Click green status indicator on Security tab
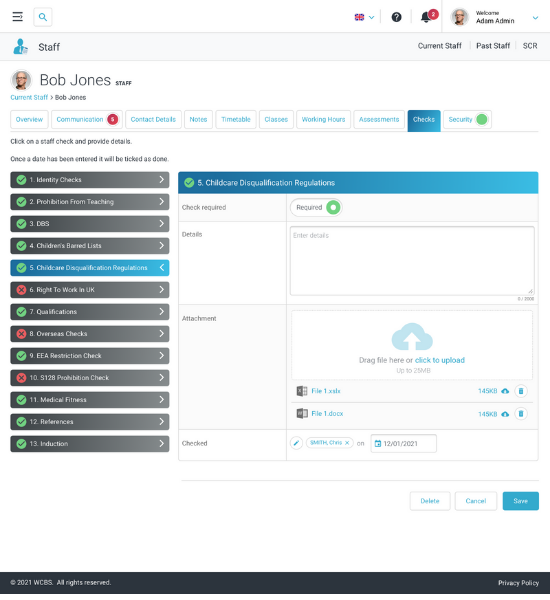This screenshot has width=550, height=600. coord(481,119)
